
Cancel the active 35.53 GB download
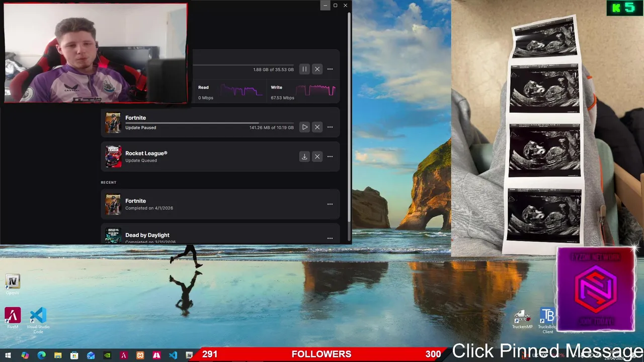(x=317, y=69)
